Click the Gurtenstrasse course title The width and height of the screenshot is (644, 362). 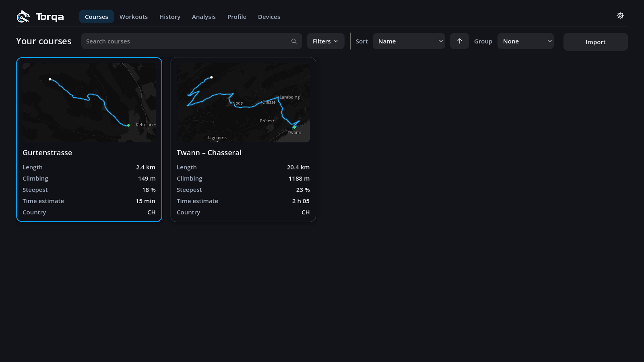[47, 152]
